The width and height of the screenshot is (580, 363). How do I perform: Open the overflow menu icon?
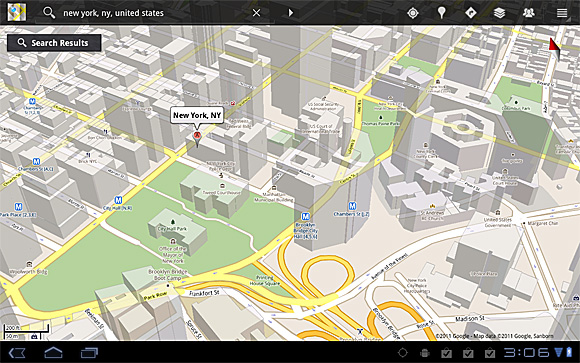(562, 13)
